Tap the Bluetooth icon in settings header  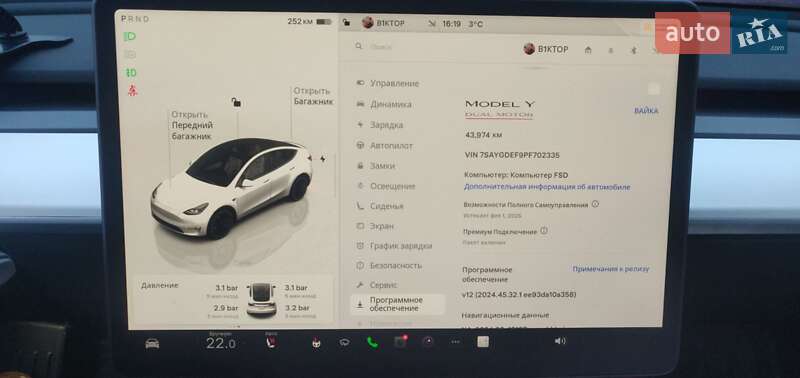point(634,50)
